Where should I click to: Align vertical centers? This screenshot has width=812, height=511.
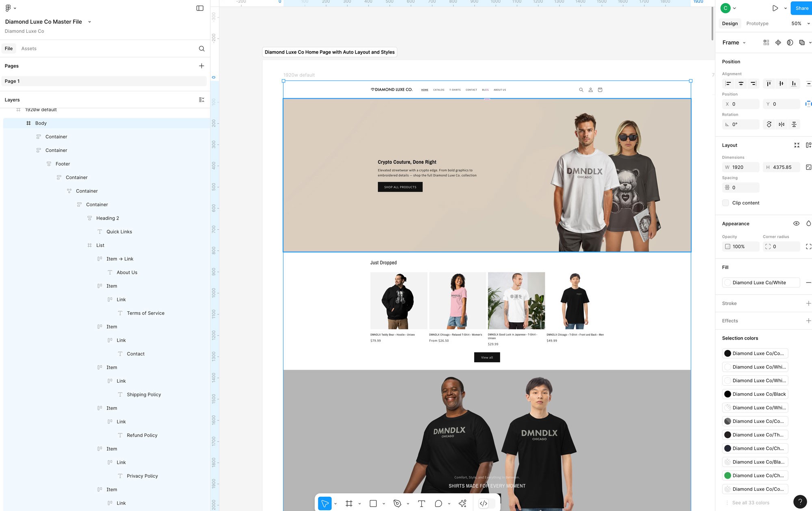tap(781, 84)
